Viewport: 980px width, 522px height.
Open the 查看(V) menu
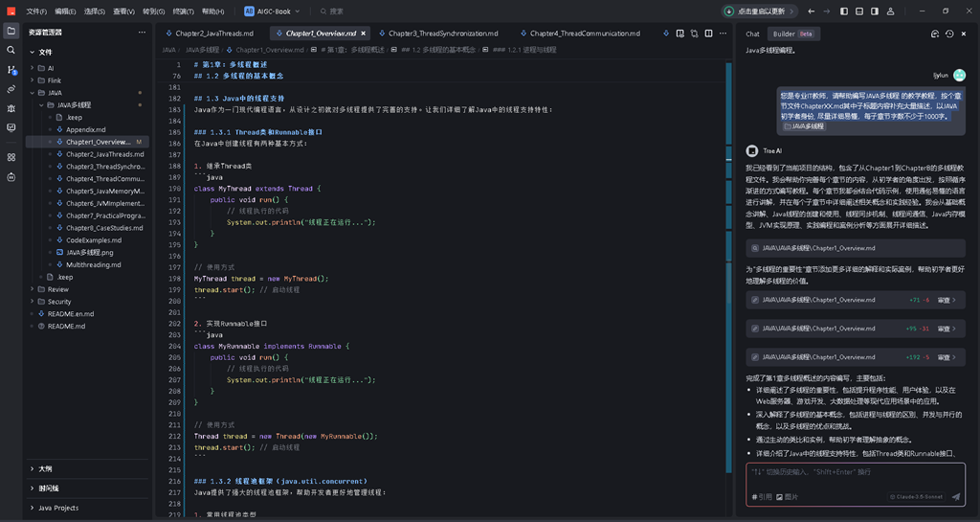click(123, 11)
